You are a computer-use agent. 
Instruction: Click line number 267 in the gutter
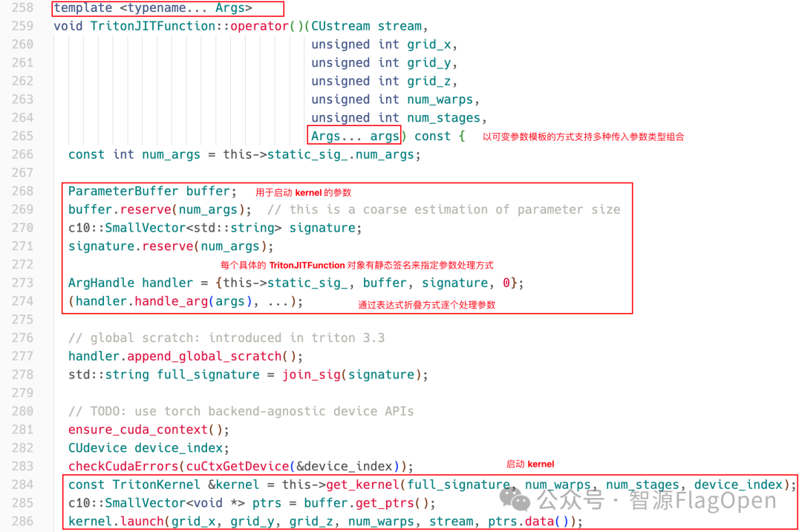[x=22, y=173]
